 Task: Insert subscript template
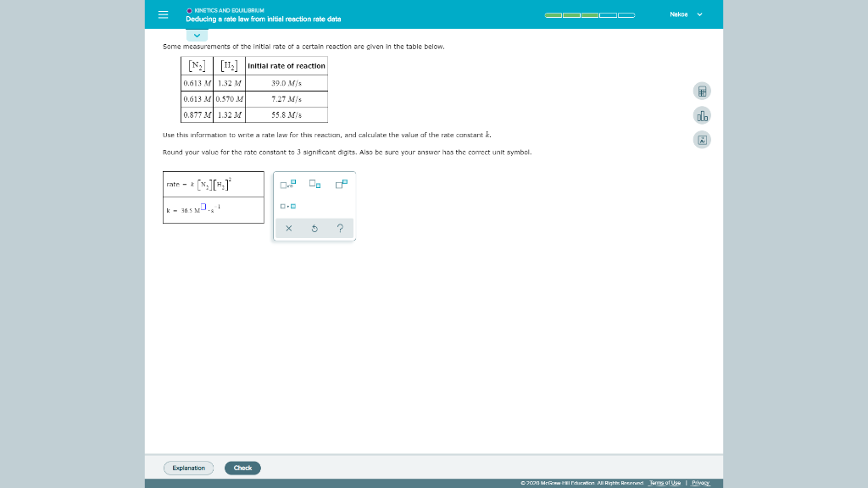(314, 184)
